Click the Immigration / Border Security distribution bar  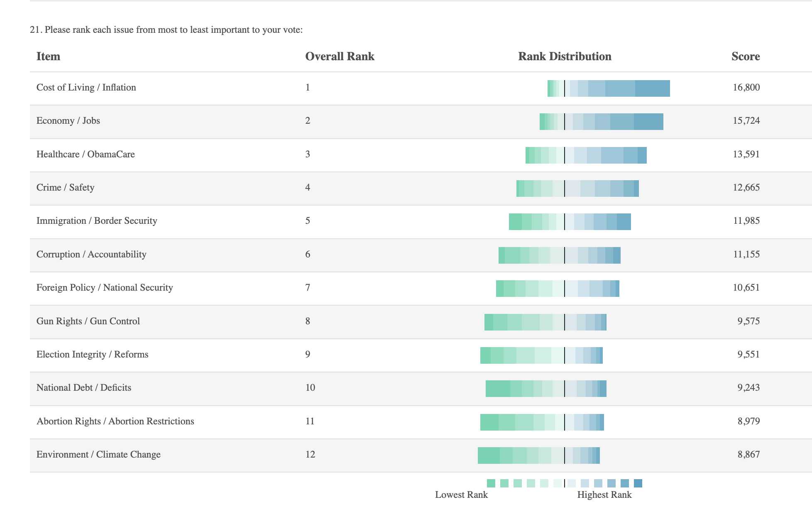[x=570, y=222]
